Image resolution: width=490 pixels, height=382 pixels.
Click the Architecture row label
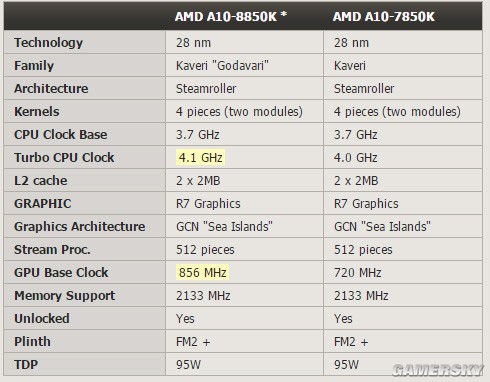[51, 89]
